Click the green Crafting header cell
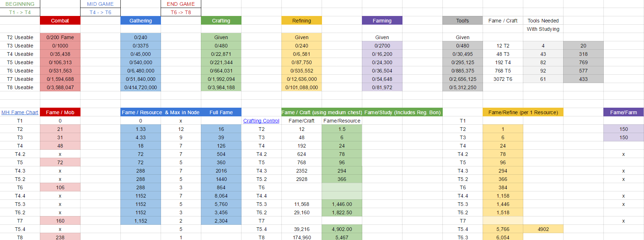 221,21
